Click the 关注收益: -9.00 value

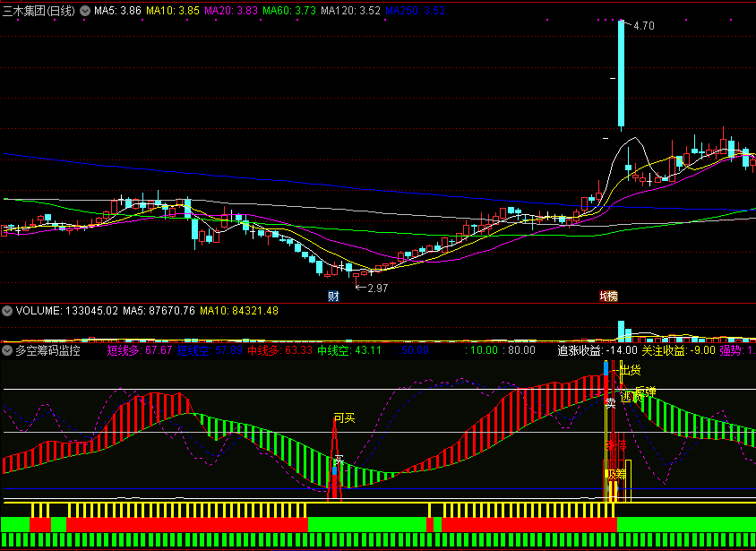678,350
